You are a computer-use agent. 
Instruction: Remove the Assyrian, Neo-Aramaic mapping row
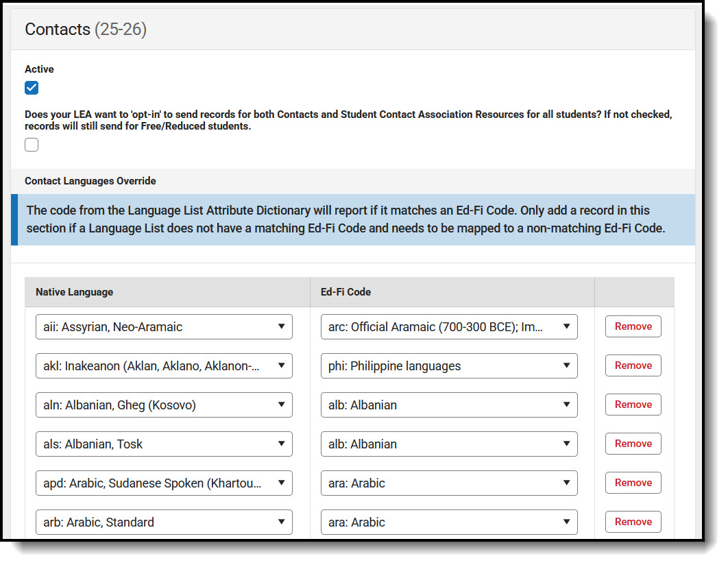pos(633,326)
